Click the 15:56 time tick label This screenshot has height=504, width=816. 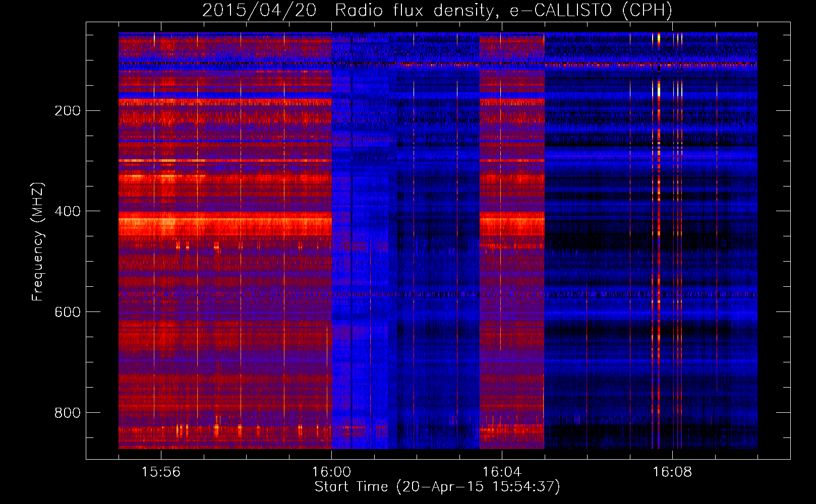coord(161,472)
